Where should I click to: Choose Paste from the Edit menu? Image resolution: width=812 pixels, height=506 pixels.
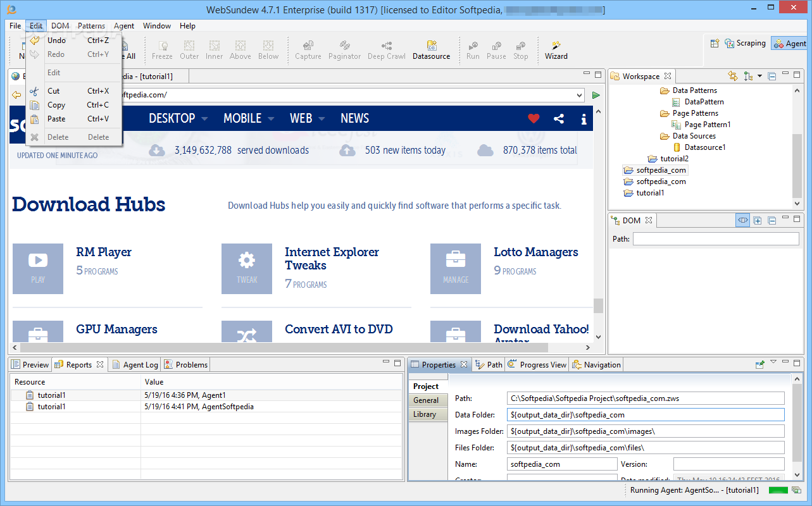(x=73, y=119)
